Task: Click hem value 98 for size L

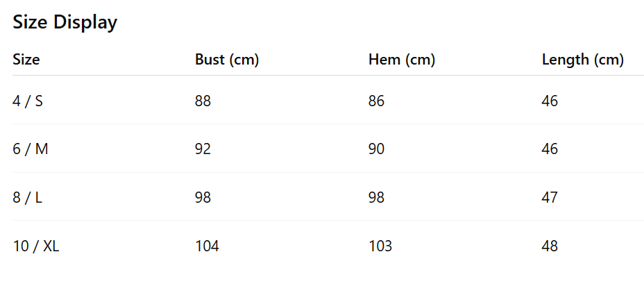Action: 376,197
